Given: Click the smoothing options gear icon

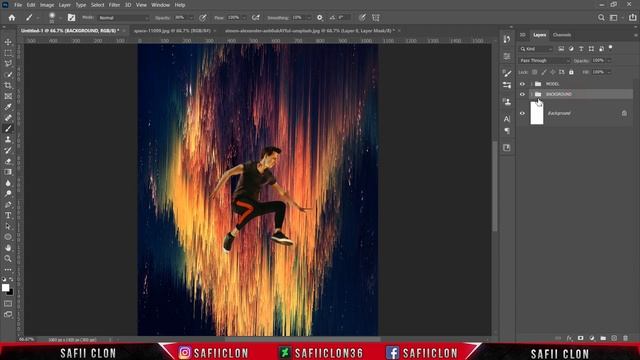Looking at the screenshot, I should click(x=320, y=18).
